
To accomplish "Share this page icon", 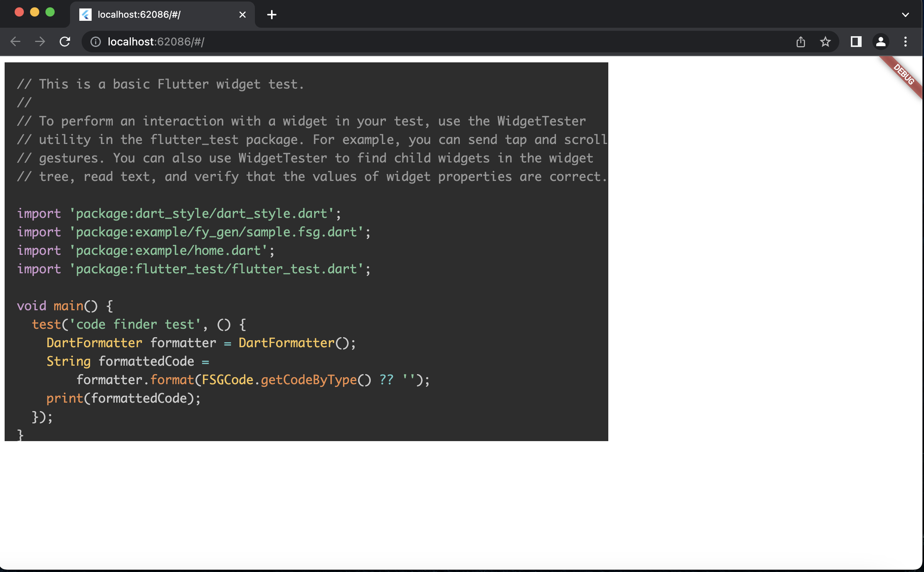I will [x=801, y=42].
